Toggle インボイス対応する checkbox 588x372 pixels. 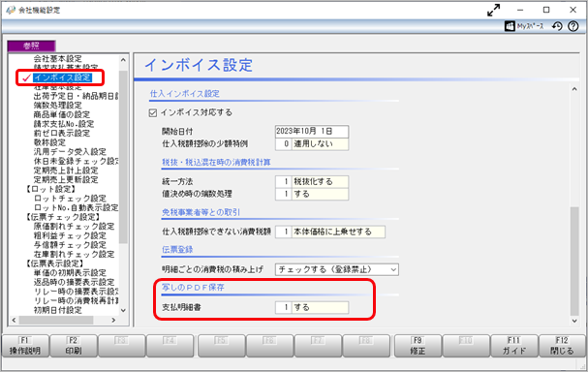click(x=153, y=112)
